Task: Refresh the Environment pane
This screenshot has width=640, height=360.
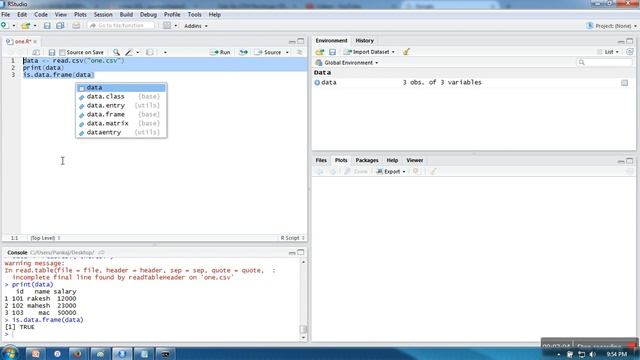Action: pyautogui.click(x=629, y=52)
